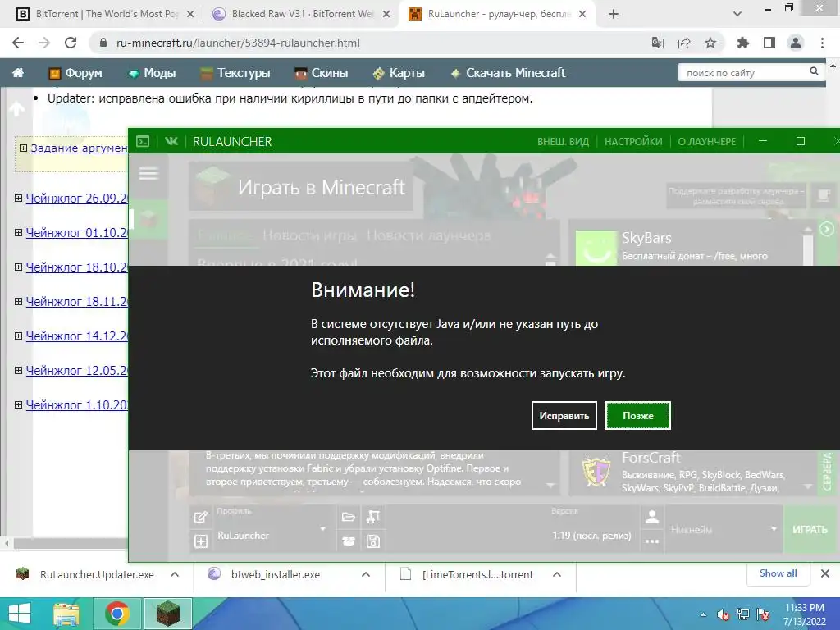Viewport: 840px width, 630px height.
Task: Click the Исправить button in the warning dialog
Action: [564, 416]
